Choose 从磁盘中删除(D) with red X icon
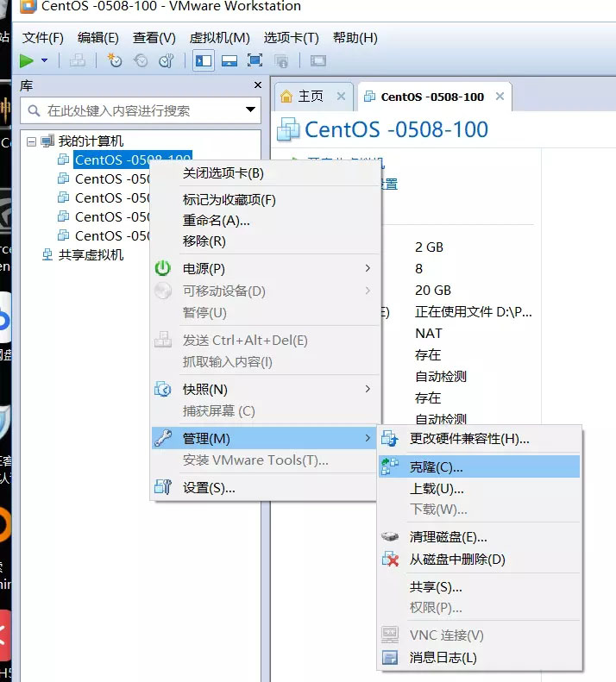 pos(456,560)
